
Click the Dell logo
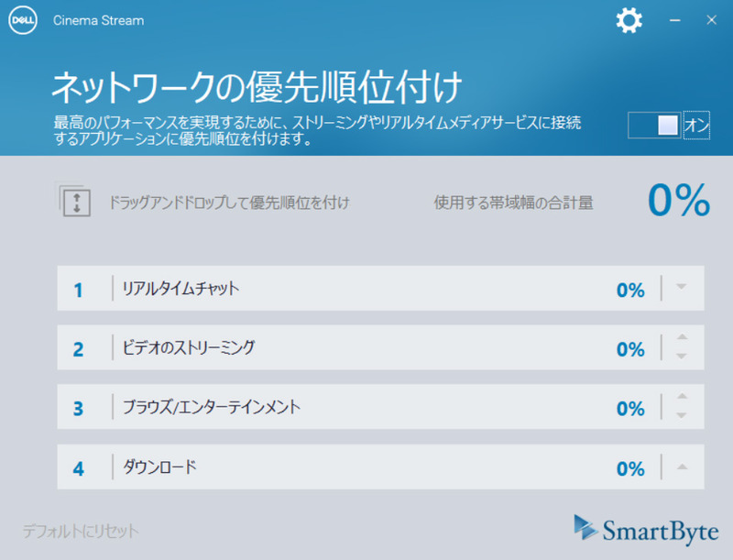click(22, 20)
